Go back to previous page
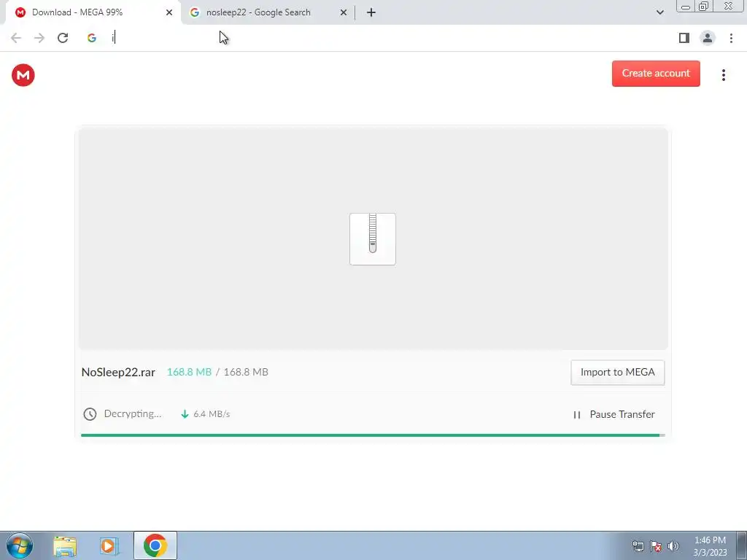Screen dimensions: 747x560 [16, 38]
